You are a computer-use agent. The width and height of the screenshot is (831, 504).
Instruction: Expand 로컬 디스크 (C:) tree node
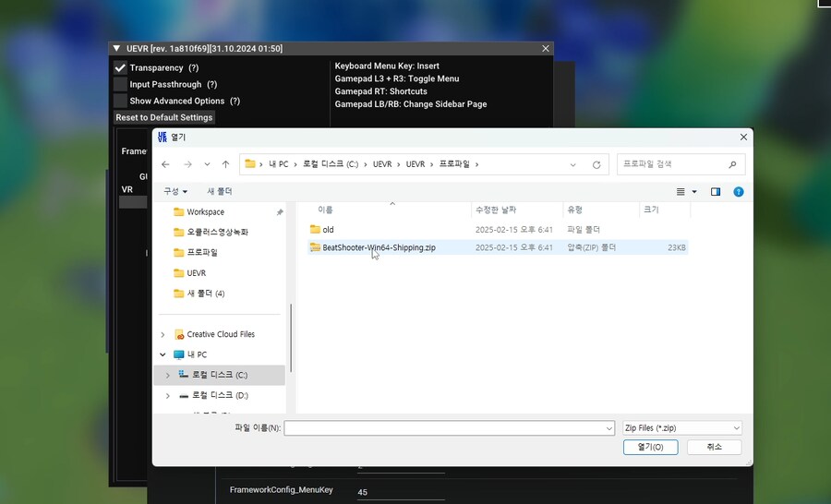click(x=168, y=375)
